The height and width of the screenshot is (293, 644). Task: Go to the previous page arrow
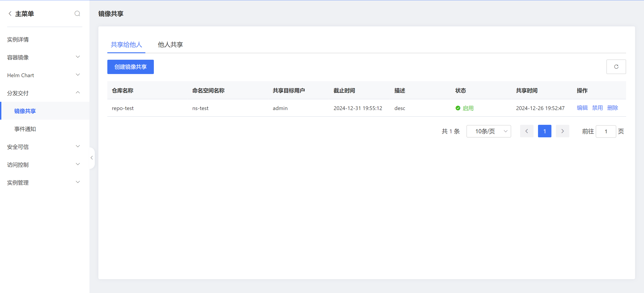click(527, 131)
